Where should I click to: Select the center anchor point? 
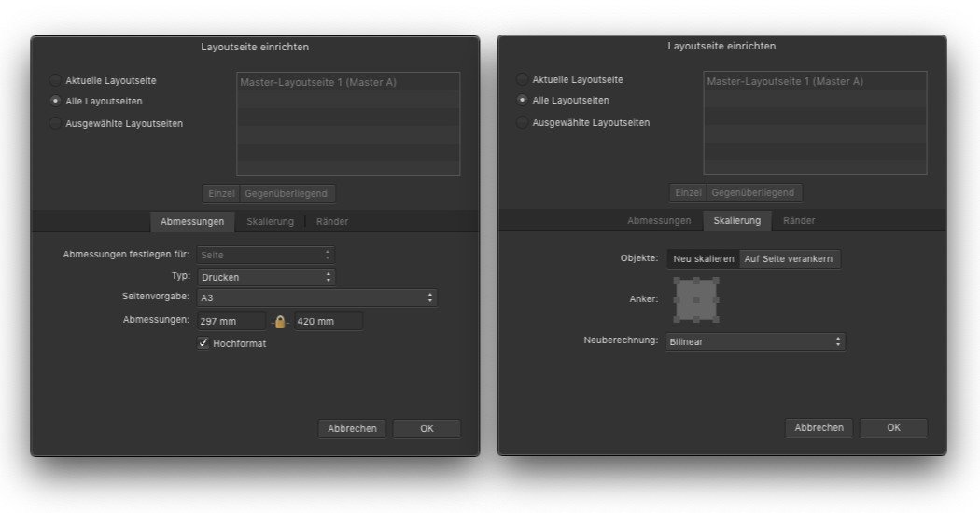(696, 300)
